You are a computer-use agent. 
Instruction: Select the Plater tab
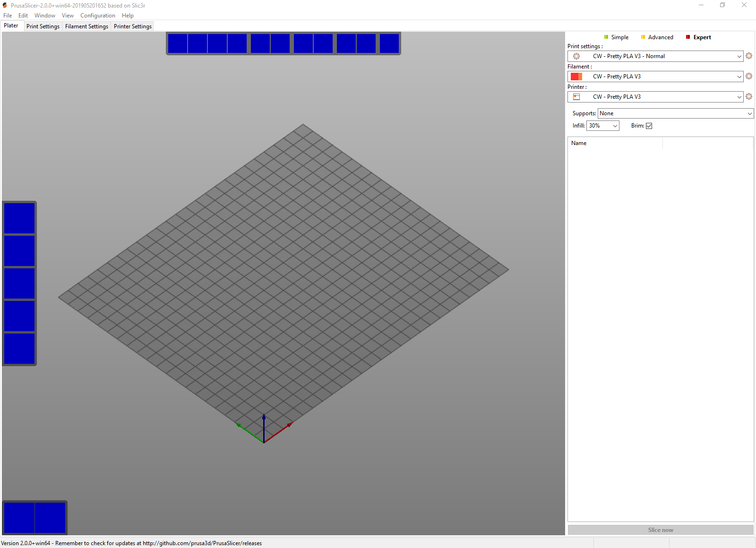pos(11,26)
